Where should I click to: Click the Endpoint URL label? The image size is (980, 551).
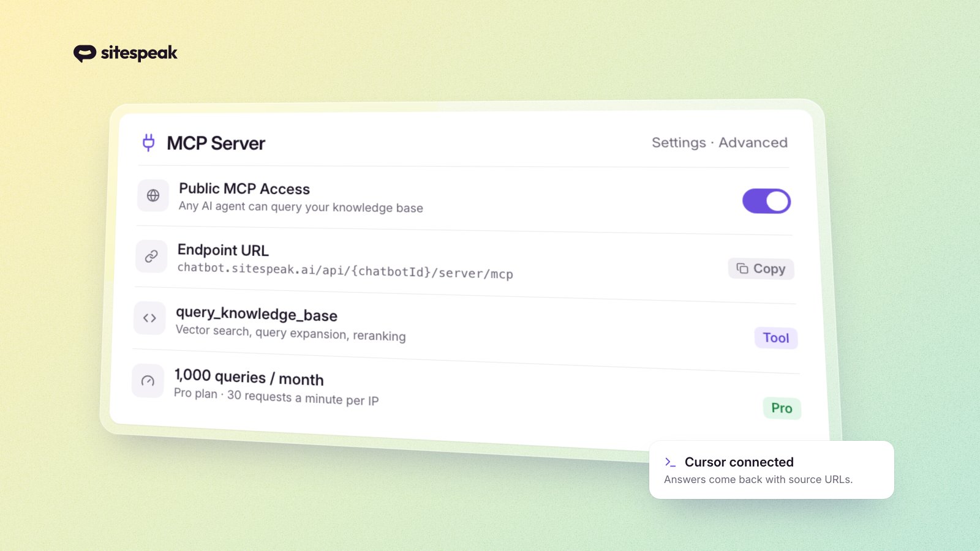223,250
